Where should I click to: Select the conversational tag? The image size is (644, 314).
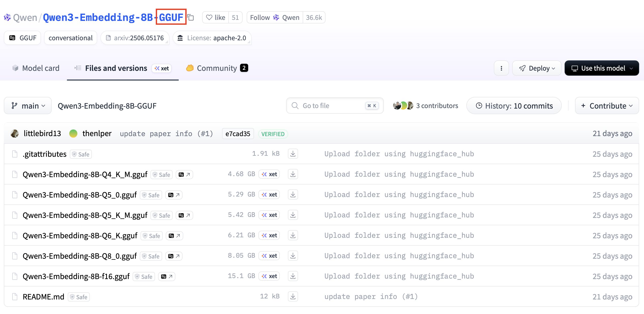71,38
